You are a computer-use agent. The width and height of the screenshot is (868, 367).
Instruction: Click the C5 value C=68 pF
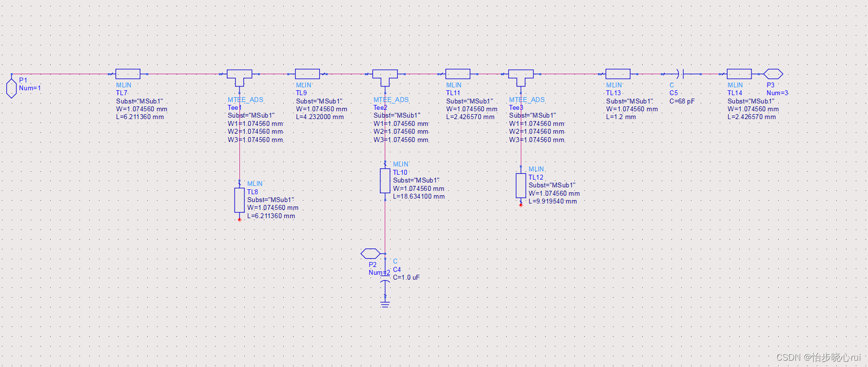[x=682, y=101]
